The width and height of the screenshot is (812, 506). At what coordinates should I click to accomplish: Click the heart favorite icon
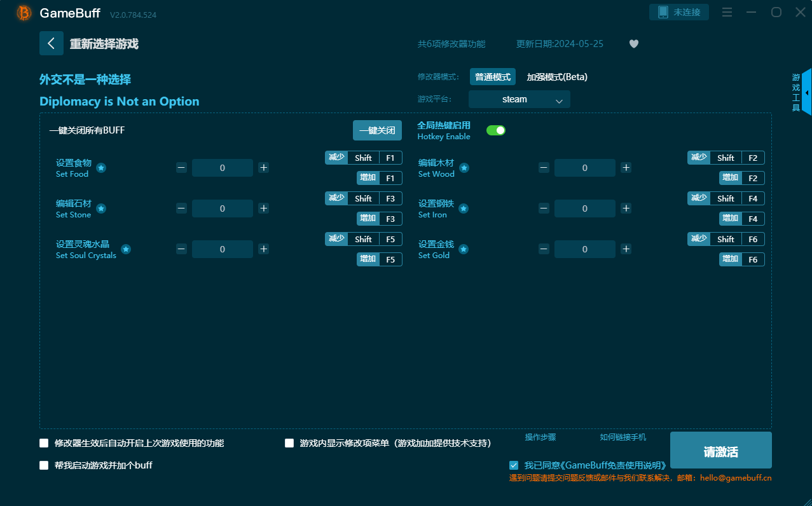(x=633, y=44)
